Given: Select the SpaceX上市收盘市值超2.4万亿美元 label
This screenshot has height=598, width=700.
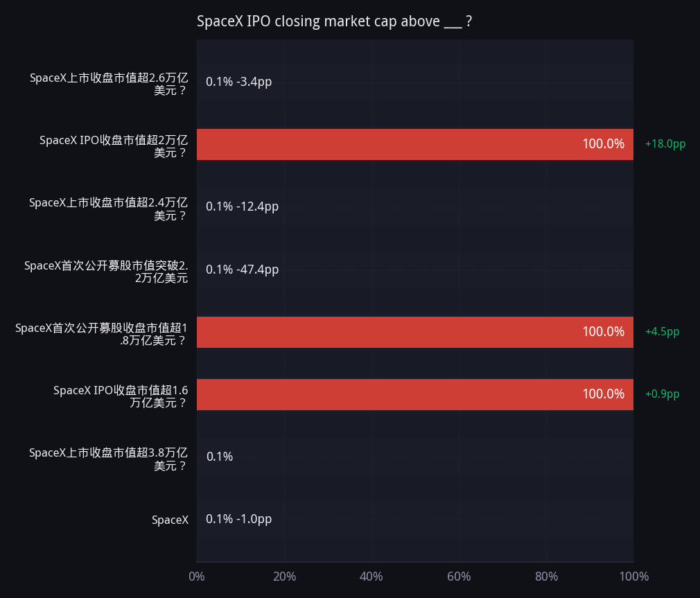Looking at the screenshot, I should 109,209.
